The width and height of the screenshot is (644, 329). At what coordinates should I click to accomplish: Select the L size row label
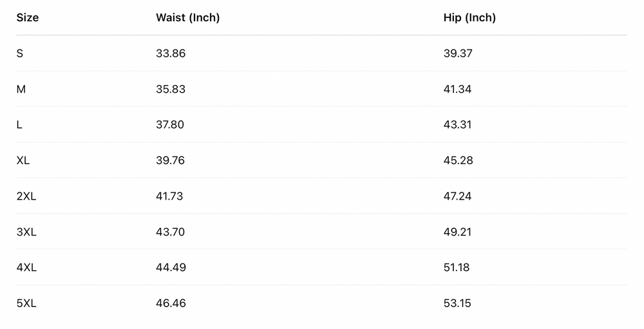coord(19,125)
